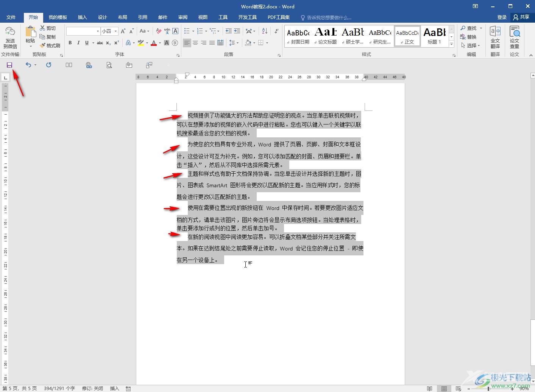The width and height of the screenshot is (535, 392).
Task: Click the show paragraph marks icon
Action: 277,31
